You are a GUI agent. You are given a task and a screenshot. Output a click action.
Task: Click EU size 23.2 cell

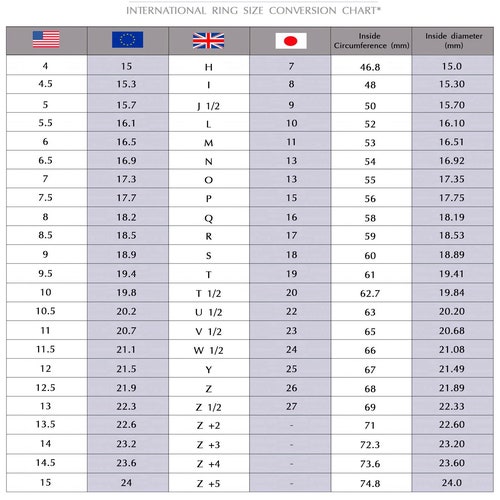click(x=128, y=444)
